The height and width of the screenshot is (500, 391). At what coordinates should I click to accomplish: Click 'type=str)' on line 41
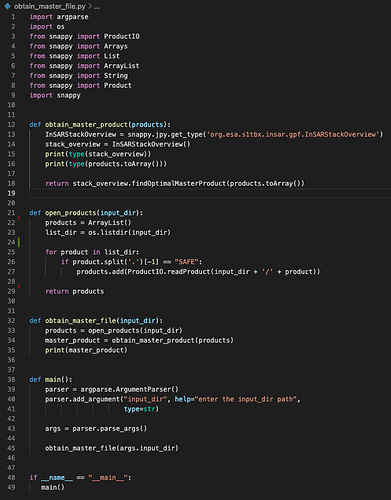click(141, 409)
